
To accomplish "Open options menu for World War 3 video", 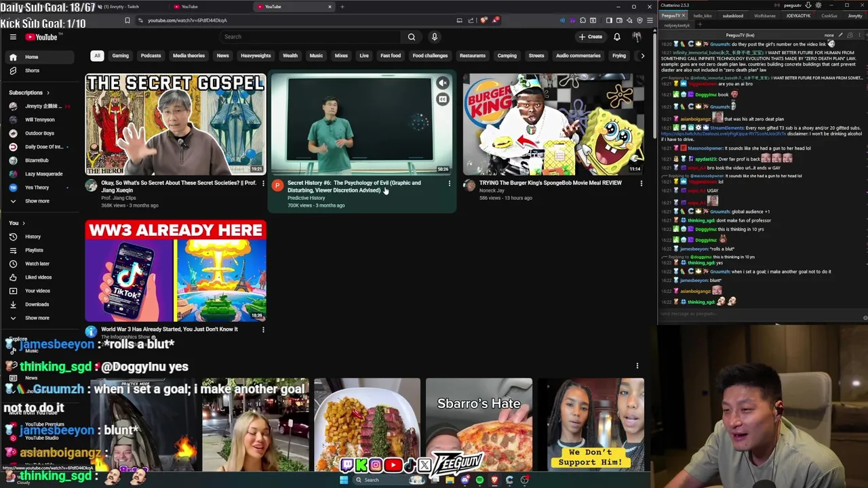I will coord(263,329).
